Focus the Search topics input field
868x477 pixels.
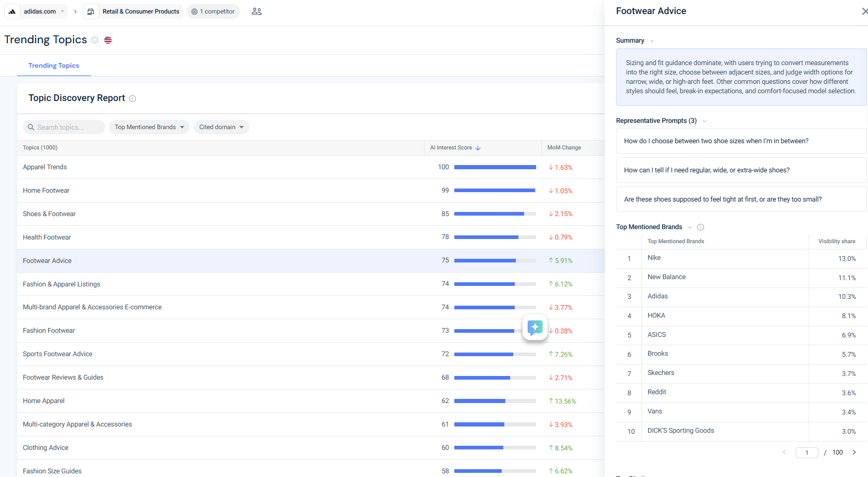coord(64,127)
